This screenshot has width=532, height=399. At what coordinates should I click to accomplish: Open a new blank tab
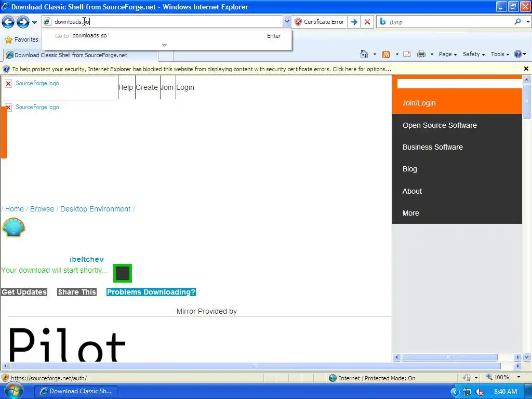pyautogui.click(x=166, y=55)
